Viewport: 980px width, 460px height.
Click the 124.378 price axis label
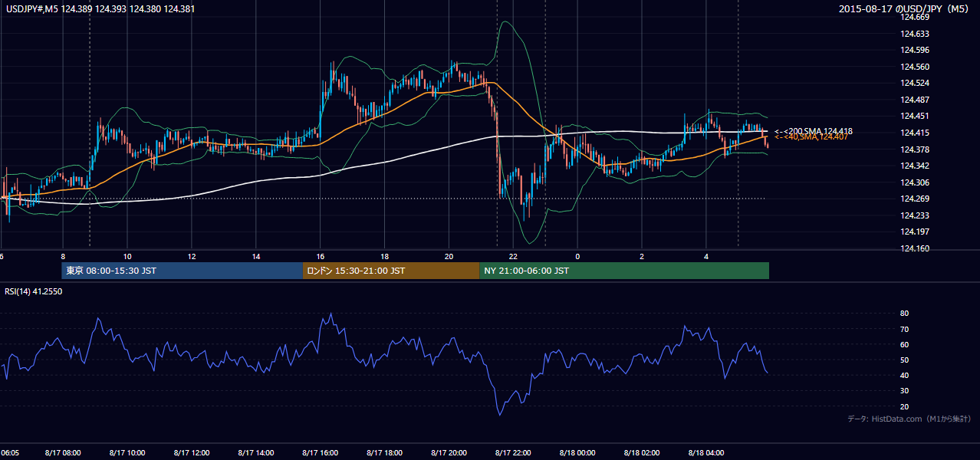[x=915, y=149]
